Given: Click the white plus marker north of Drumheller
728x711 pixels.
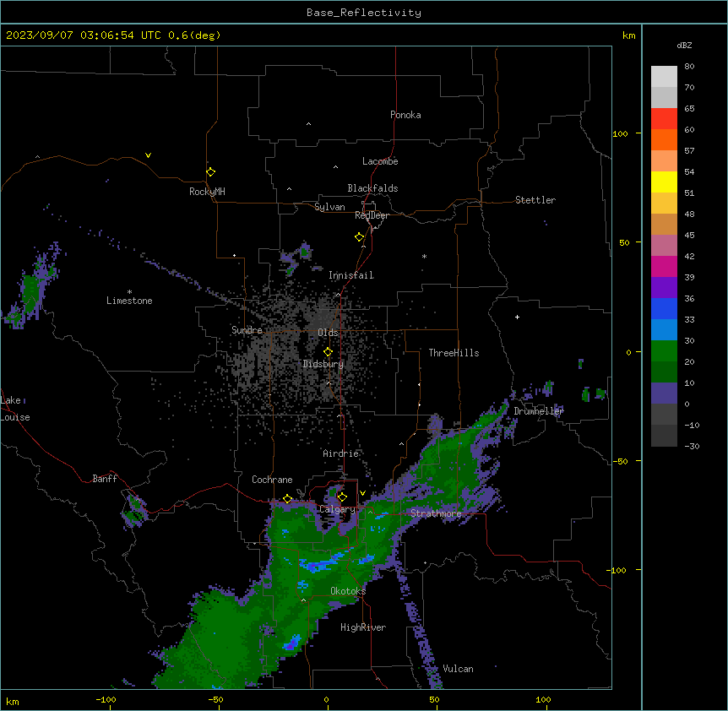Looking at the screenshot, I should point(517,317).
